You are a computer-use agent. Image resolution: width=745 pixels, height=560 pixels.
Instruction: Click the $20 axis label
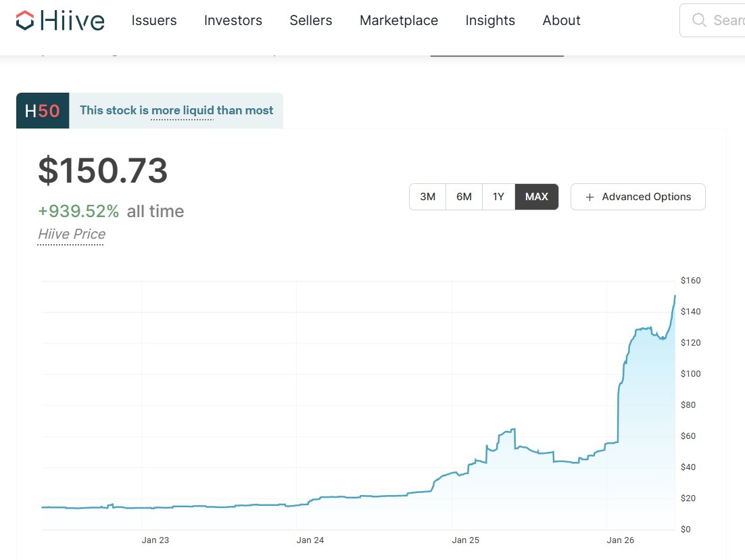(x=688, y=498)
